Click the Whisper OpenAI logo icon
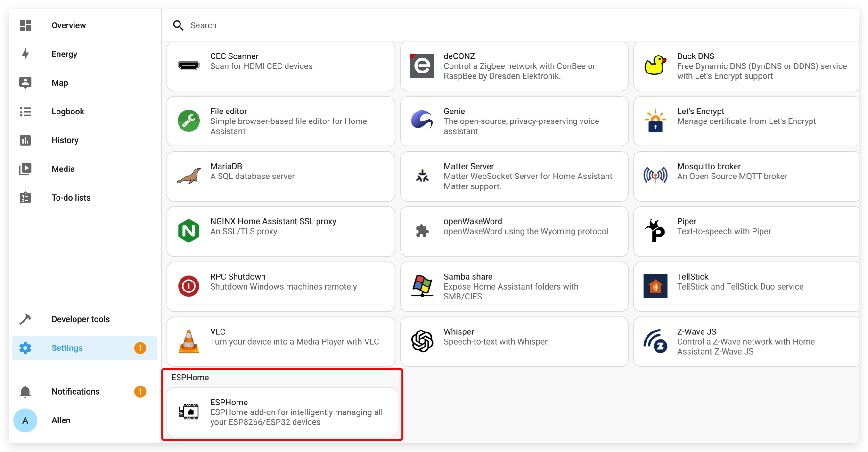The image size is (868, 452). click(422, 341)
